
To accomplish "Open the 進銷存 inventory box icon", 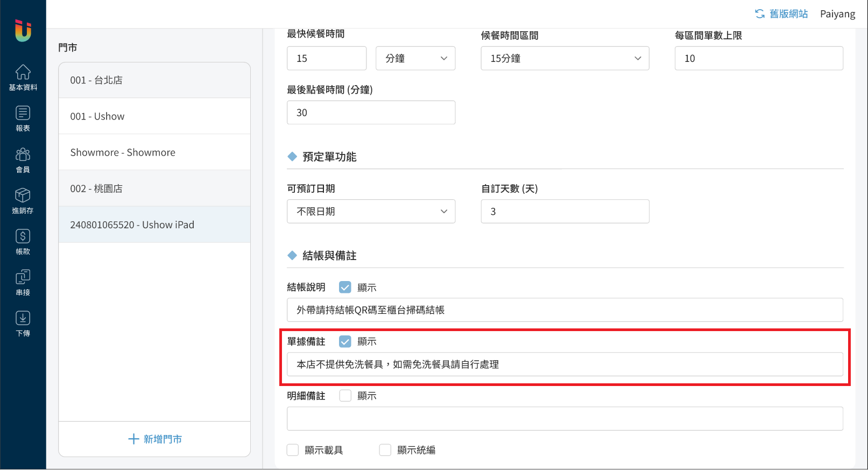I will pyautogui.click(x=23, y=195).
